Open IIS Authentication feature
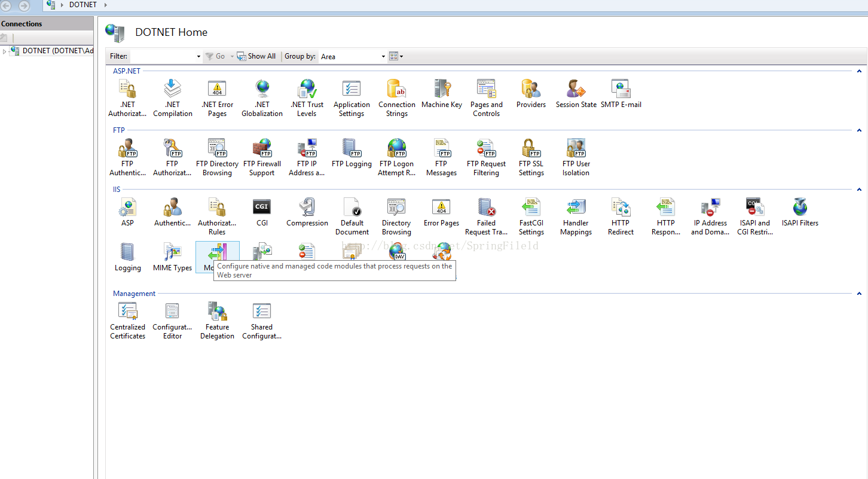 point(172,213)
